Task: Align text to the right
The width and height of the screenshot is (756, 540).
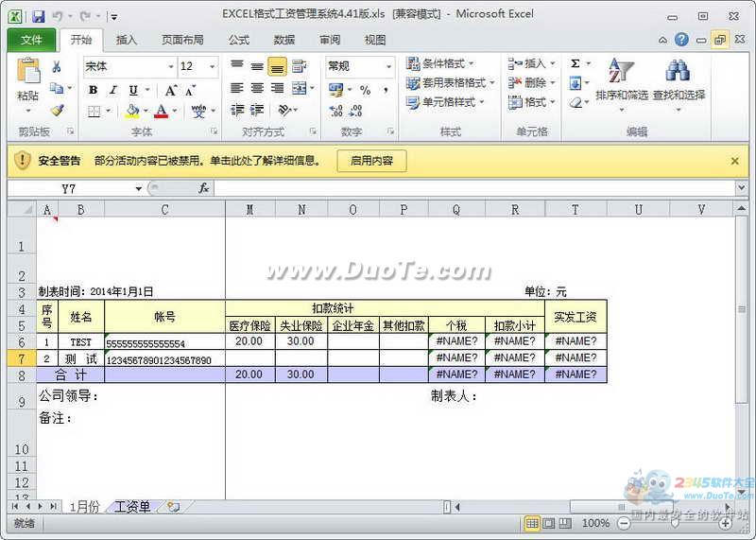Action: click(x=277, y=88)
